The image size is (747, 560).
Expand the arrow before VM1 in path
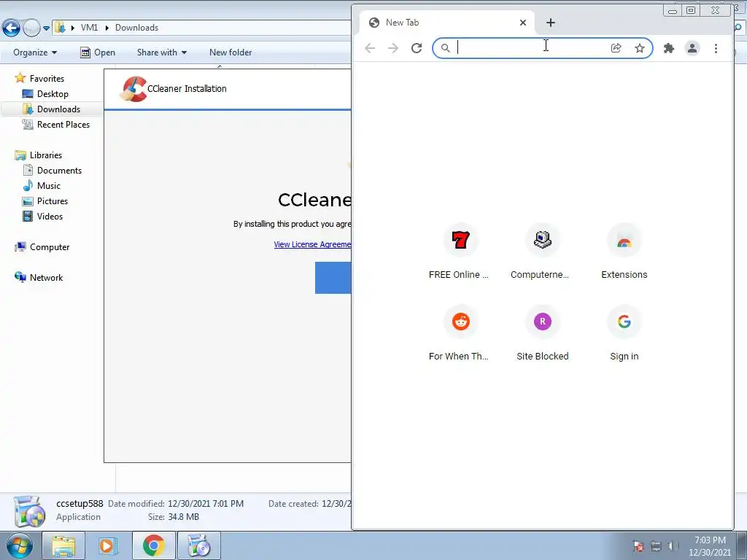72,28
